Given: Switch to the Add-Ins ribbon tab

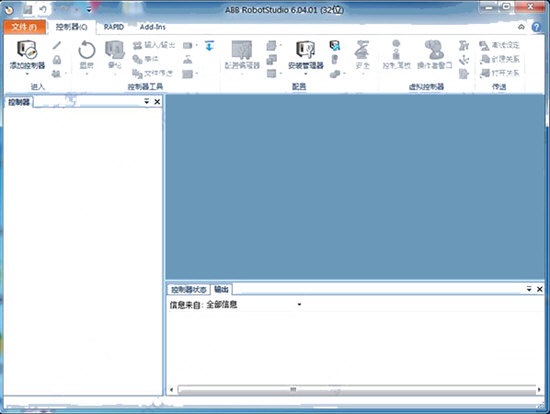Looking at the screenshot, I should point(153,27).
